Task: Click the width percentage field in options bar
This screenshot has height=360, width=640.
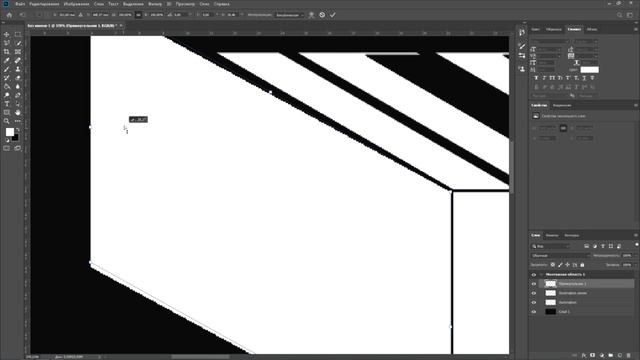Action: (x=125, y=15)
